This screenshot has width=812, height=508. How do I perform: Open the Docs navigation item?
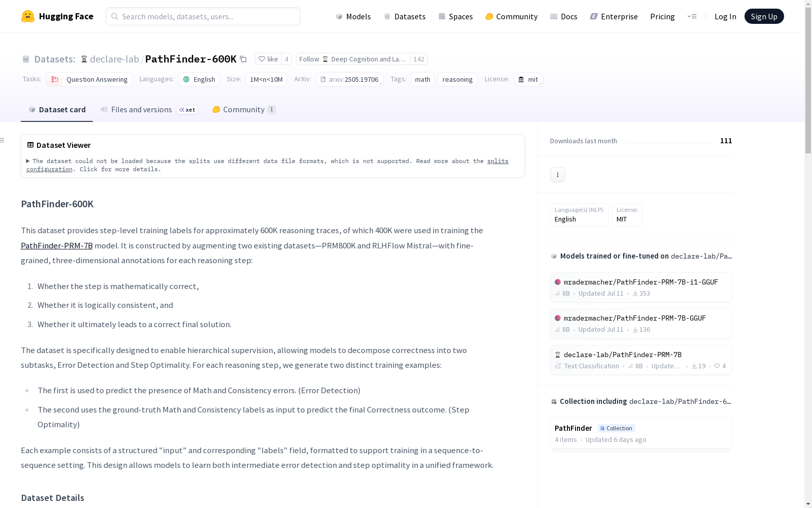[563, 16]
